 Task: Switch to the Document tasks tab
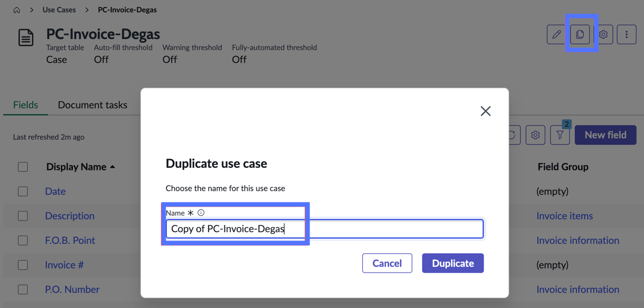[92, 105]
